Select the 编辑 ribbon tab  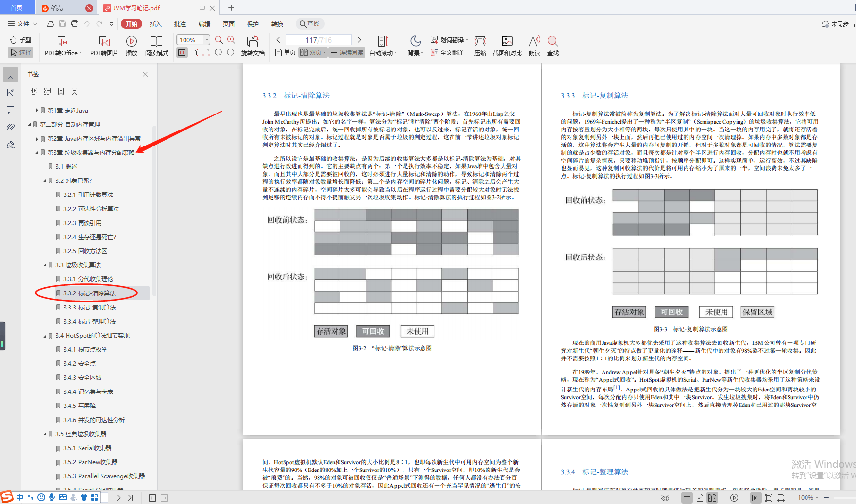204,24
